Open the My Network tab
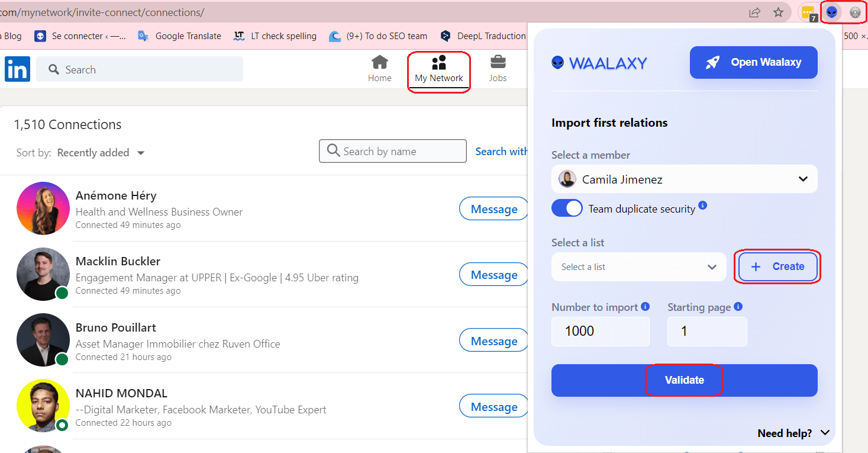This screenshot has width=868, height=453. (439, 69)
